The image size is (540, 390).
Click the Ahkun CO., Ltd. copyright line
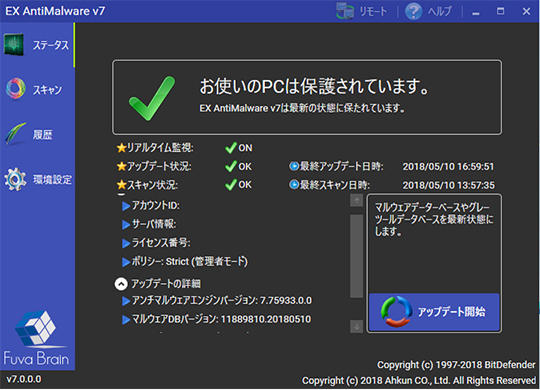tap(418, 381)
